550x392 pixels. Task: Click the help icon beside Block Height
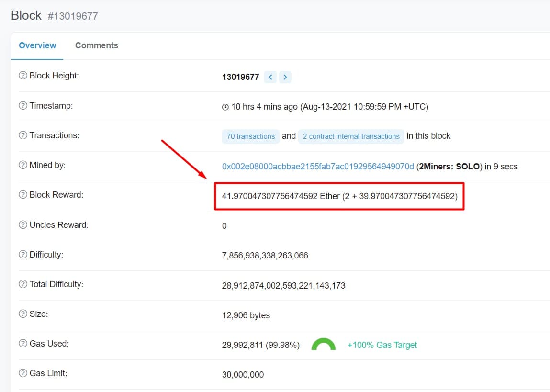[22, 75]
